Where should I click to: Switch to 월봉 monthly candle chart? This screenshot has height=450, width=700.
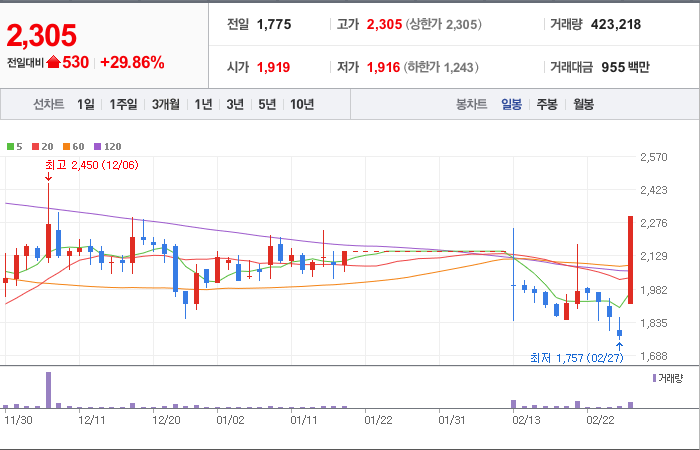[583, 104]
